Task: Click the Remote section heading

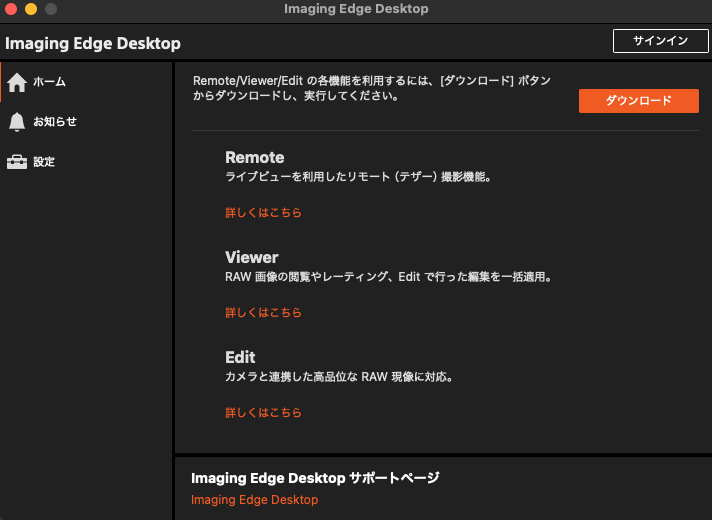Action: (254, 157)
